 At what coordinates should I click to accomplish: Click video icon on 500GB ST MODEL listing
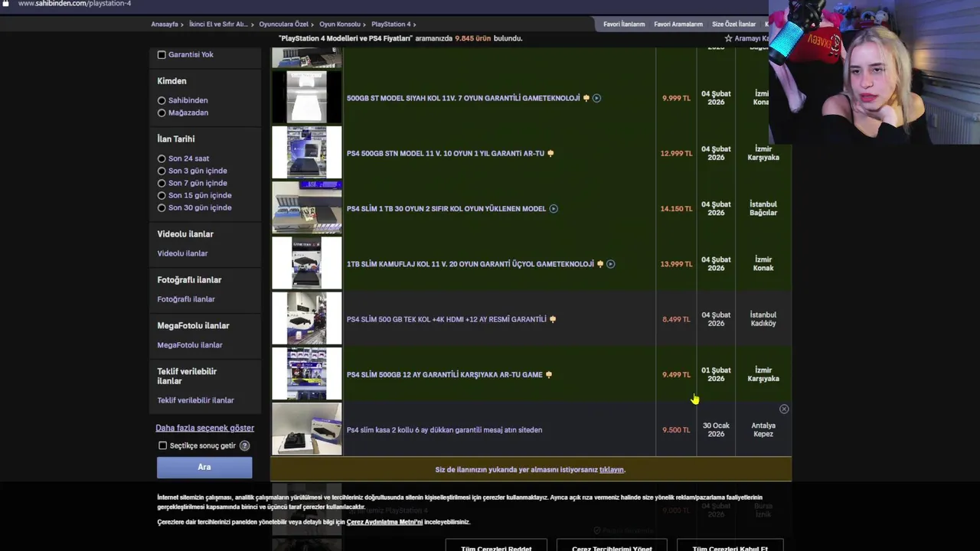point(596,98)
